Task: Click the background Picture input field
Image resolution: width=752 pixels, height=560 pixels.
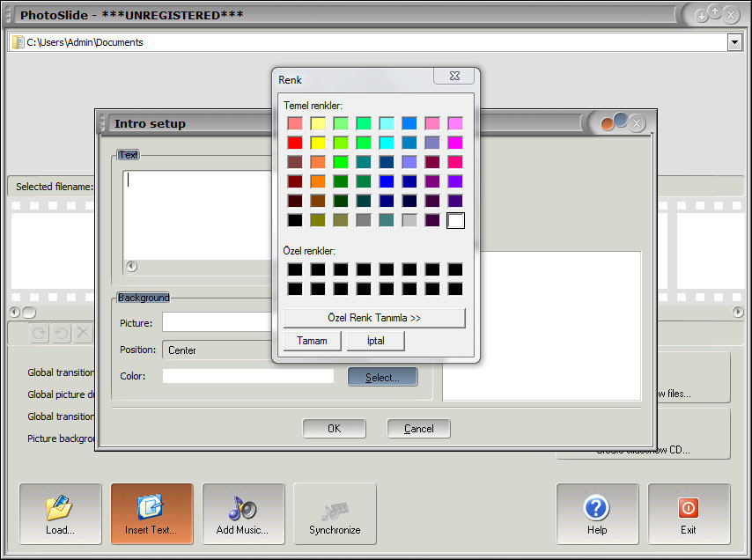Action: (x=217, y=322)
